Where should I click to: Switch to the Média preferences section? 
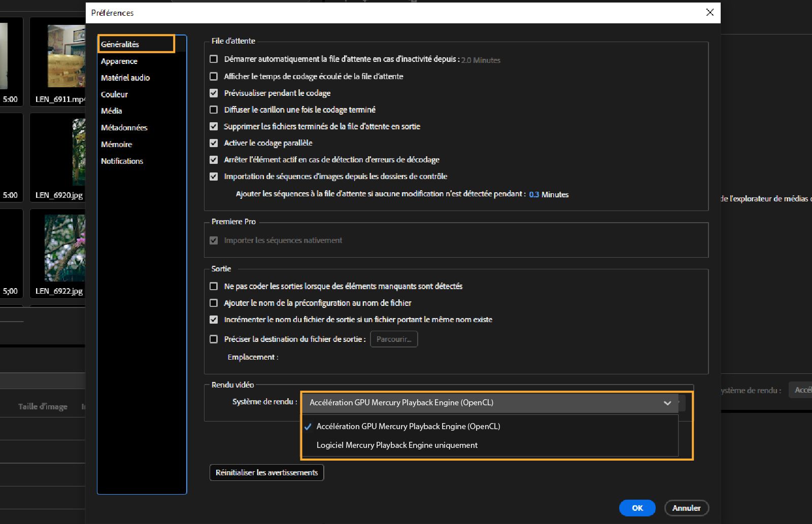pos(111,111)
